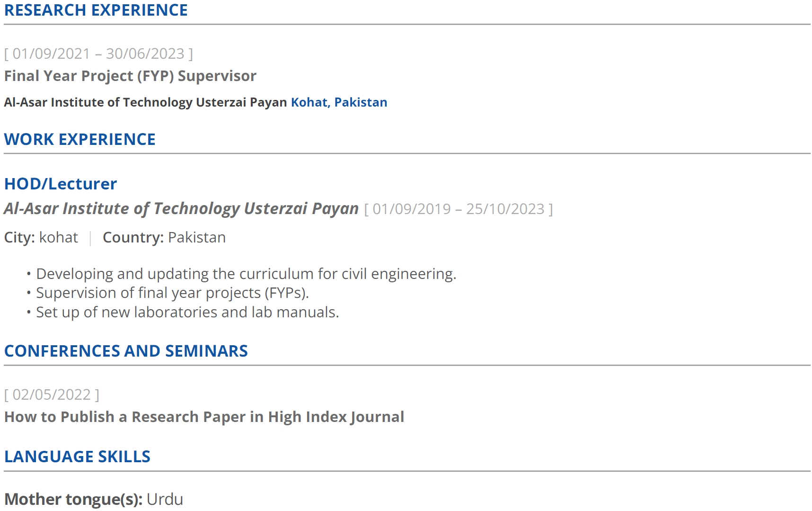Click the italic Al-Asar Institute of Technology employer name

click(181, 209)
